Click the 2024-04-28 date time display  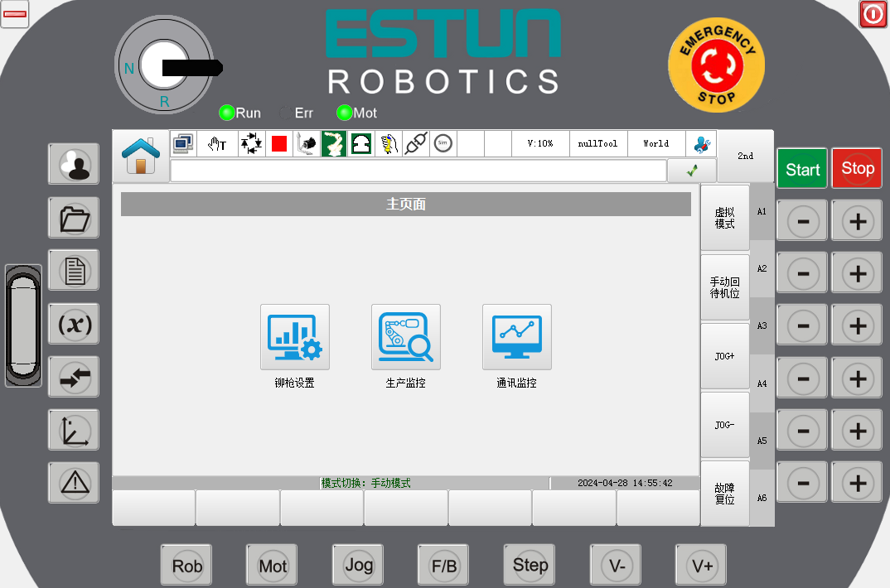(625, 483)
